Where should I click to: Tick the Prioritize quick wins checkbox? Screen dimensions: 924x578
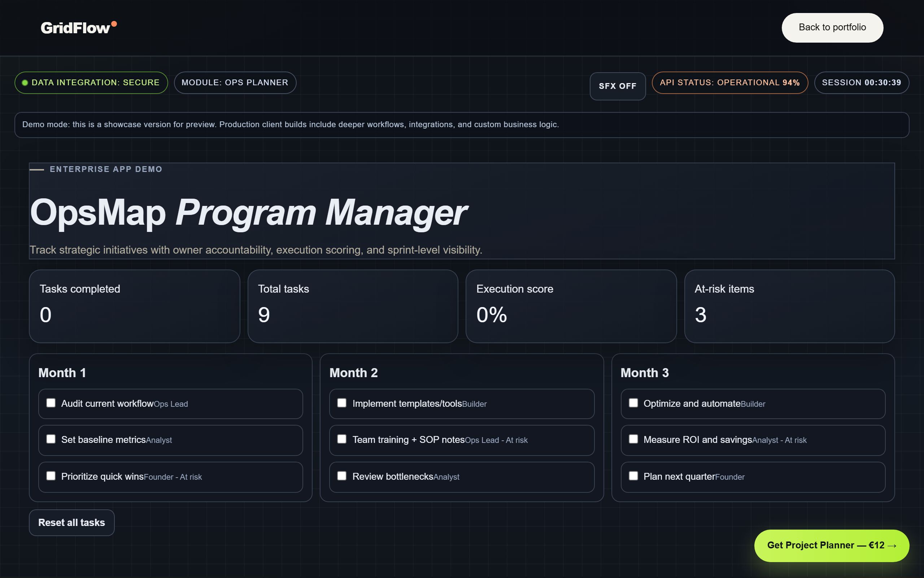point(51,475)
